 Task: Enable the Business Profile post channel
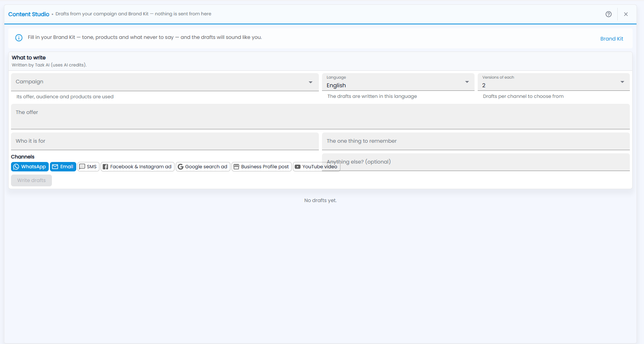coord(261,167)
